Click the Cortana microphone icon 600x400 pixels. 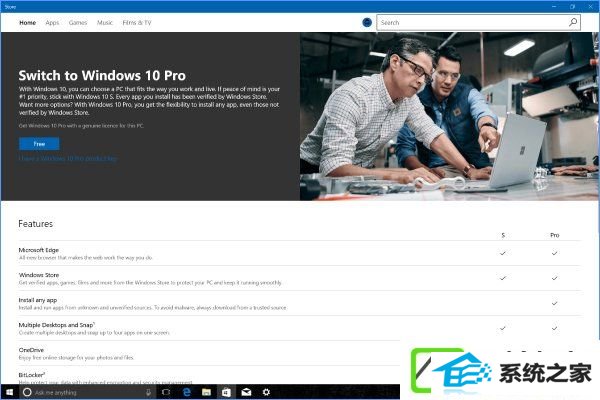148,392
